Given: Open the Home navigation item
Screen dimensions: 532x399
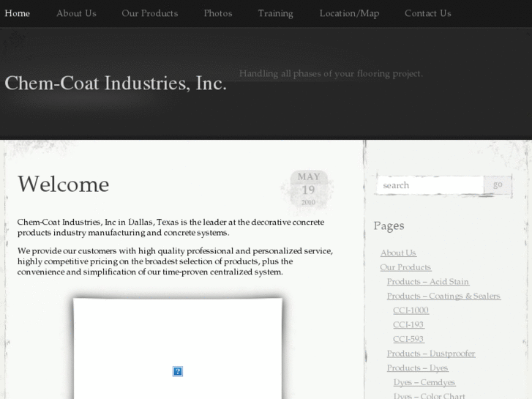Looking at the screenshot, I should [x=18, y=13].
